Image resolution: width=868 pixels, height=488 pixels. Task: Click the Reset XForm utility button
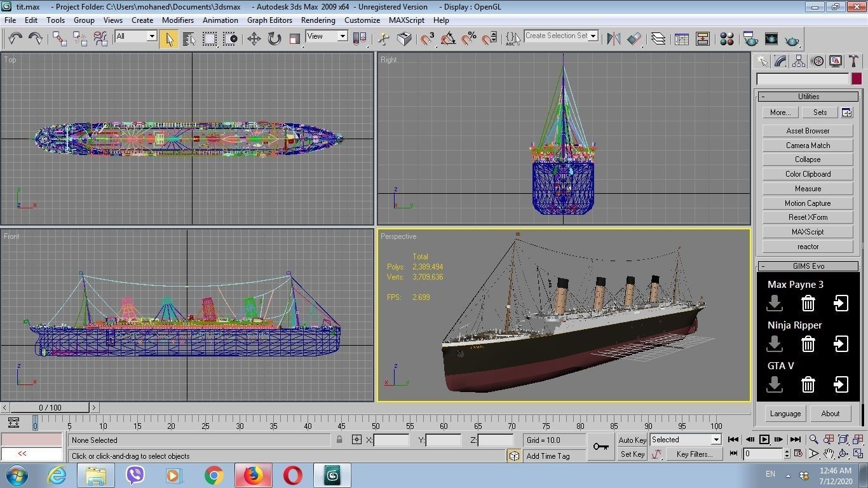pos(808,217)
